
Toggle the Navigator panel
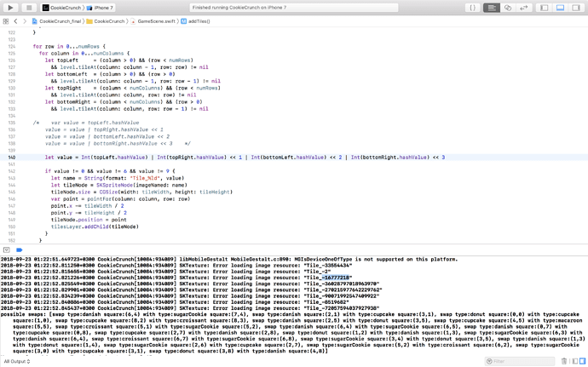coord(545,8)
